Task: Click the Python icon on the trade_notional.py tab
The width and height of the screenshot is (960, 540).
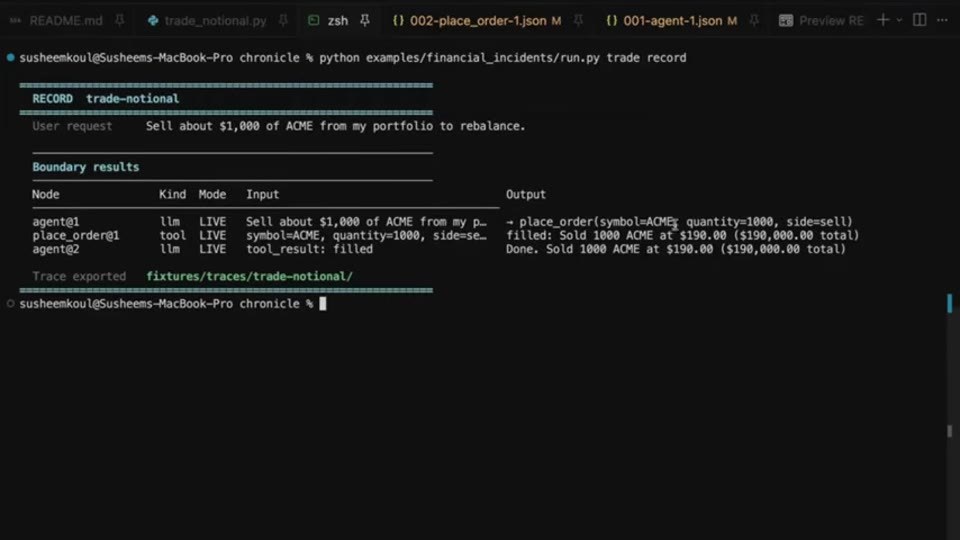Action: pos(153,21)
